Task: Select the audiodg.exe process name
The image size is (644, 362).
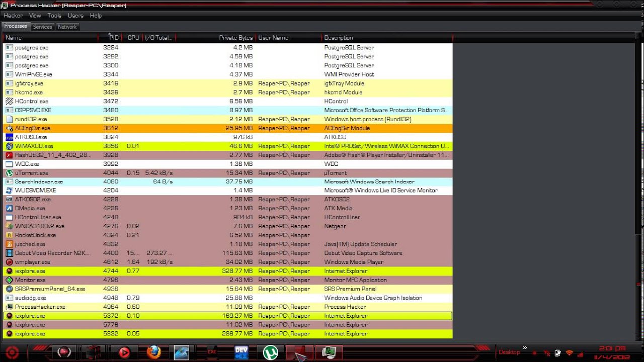Action: click(30, 298)
